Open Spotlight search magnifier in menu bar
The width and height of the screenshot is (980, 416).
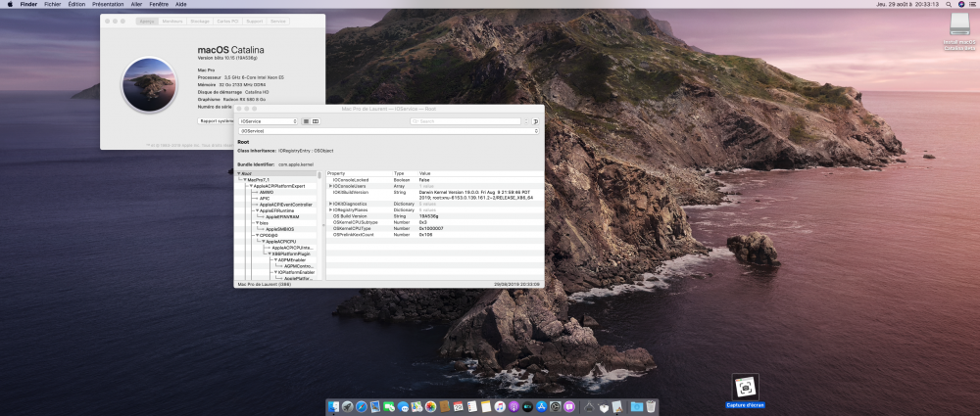948,4
